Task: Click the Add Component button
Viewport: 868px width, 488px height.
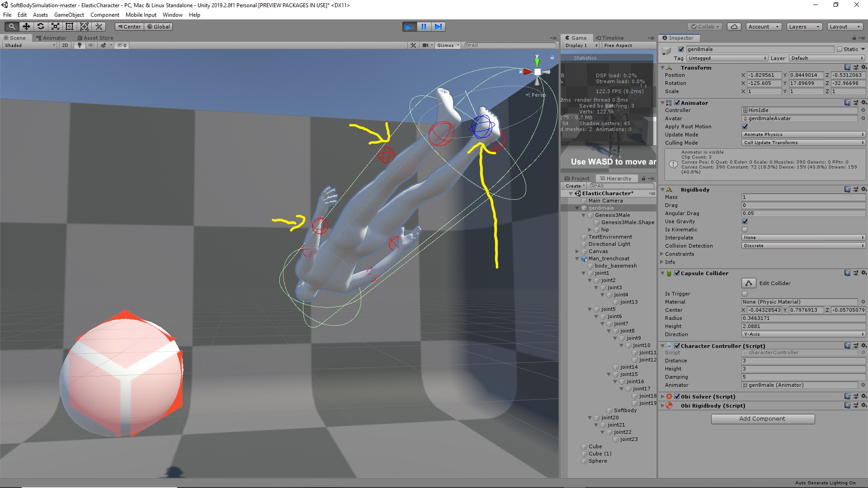Action: click(x=762, y=418)
